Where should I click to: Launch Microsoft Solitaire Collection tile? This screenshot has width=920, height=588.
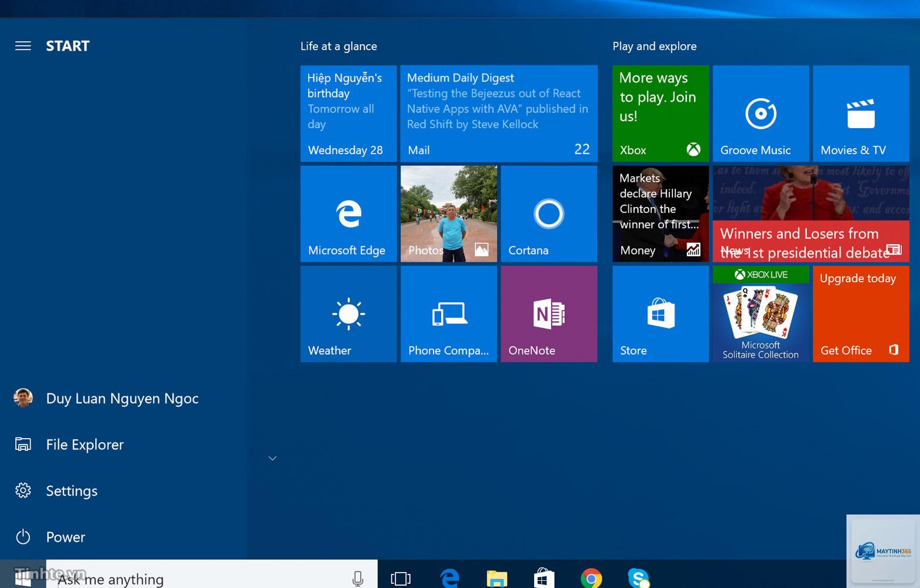[x=761, y=314]
